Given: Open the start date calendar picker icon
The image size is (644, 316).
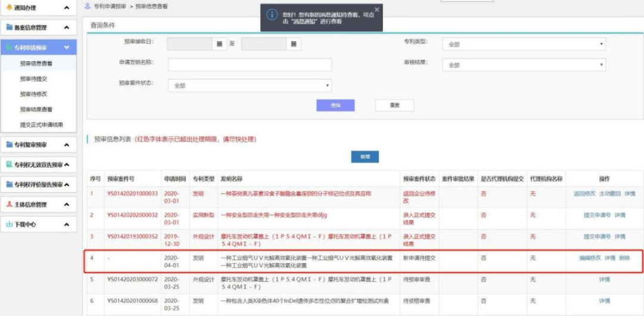Looking at the screenshot, I should pyautogui.click(x=219, y=44).
